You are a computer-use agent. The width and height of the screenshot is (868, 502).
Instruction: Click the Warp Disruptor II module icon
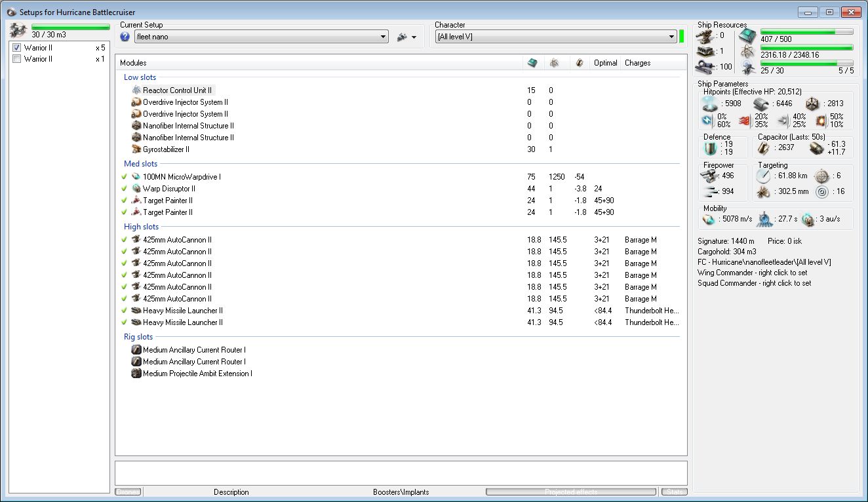(x=136, y=189)
